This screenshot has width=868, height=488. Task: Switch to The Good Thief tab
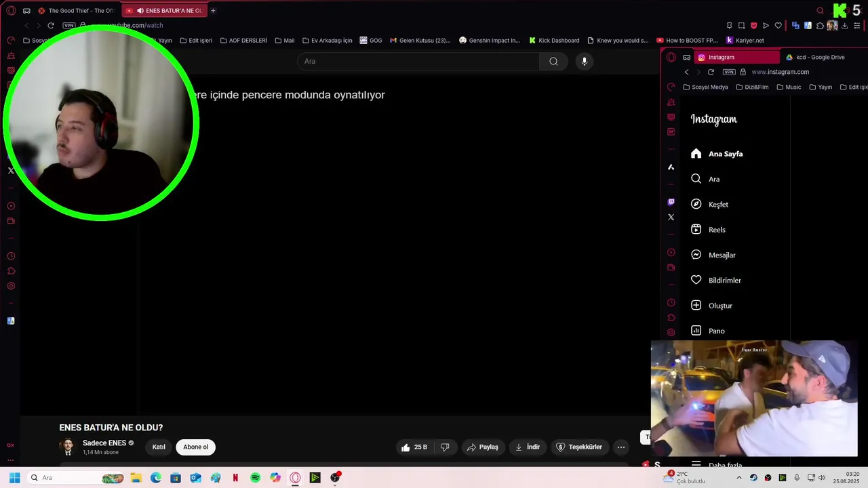[77, 11]
